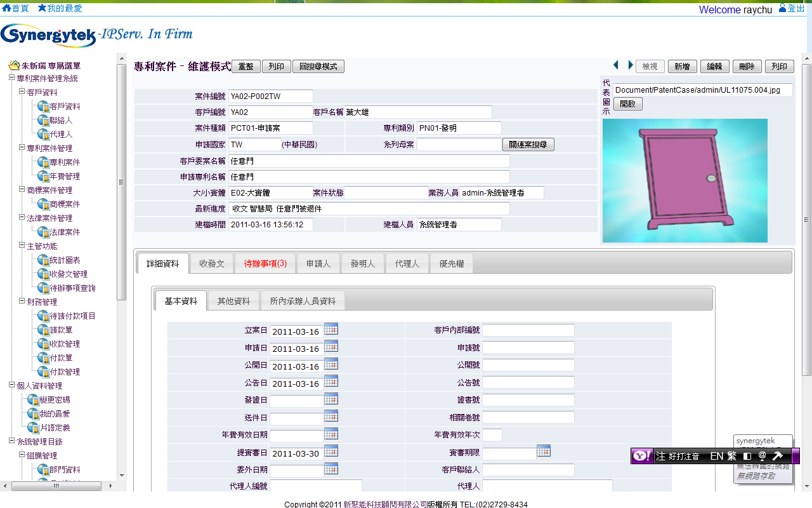The image size is (812, 508).
Task: Click the 聯絡人 tree icon
Action: tap(43, 121)
